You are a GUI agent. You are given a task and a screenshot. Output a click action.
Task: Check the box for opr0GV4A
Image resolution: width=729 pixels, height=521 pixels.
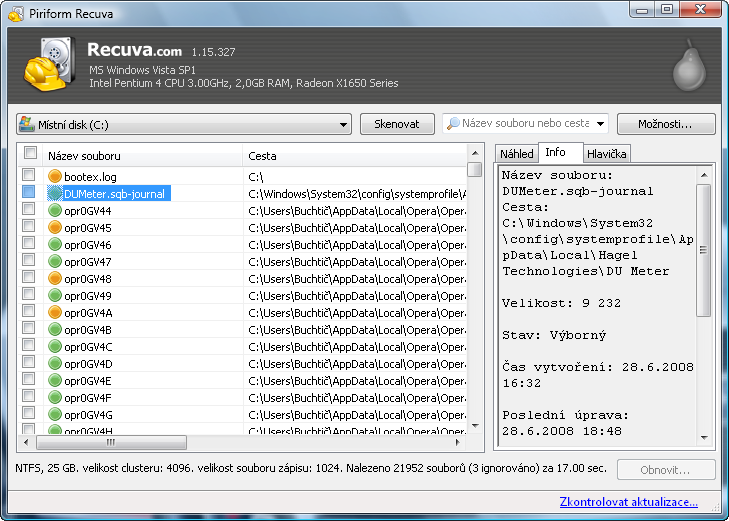pyautogui.click(x=29, y=310)
